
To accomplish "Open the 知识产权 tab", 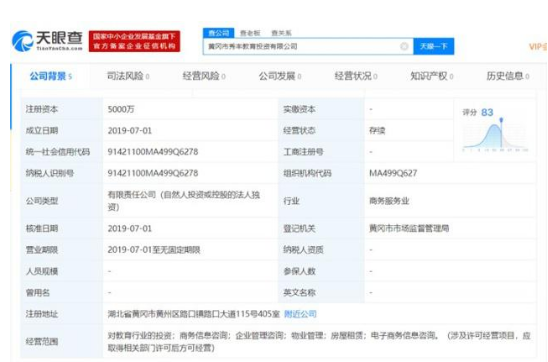I will pos(432,76).
